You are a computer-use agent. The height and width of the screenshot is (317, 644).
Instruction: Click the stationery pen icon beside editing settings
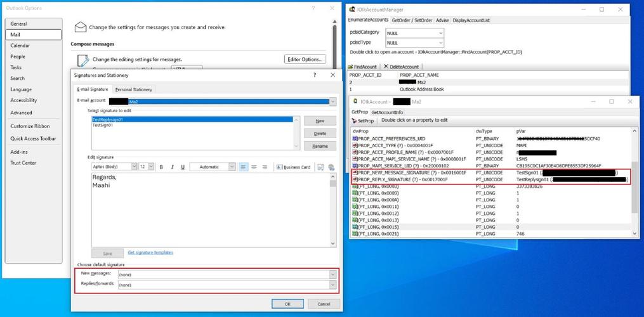click(82, 61)
